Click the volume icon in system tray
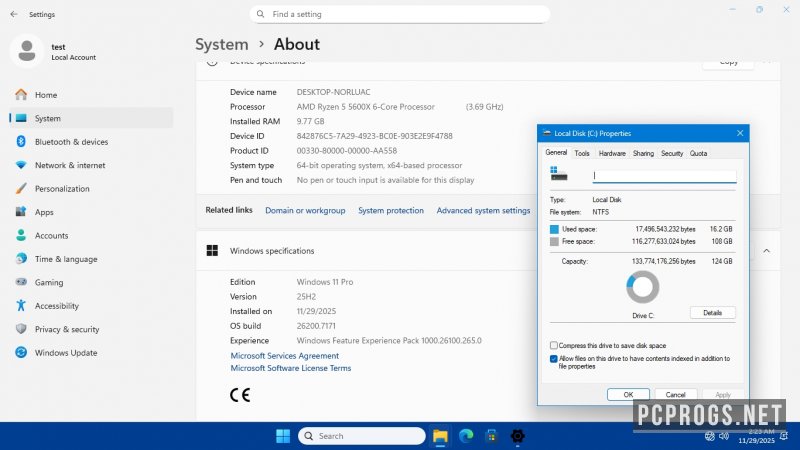The height and width of the screenshot is (450, 800). [723, 436]
